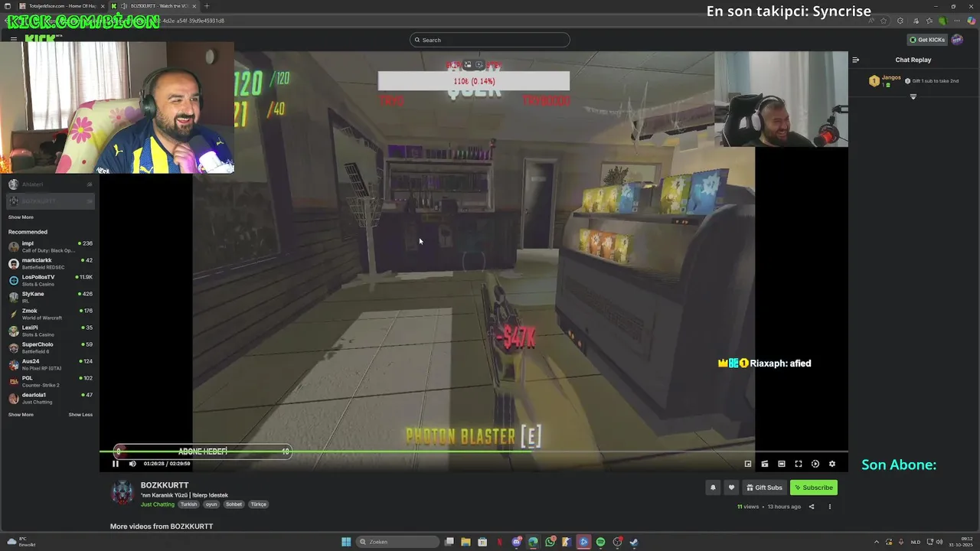
Task: Open the Windows Start menu
Action: coord(346,542)
